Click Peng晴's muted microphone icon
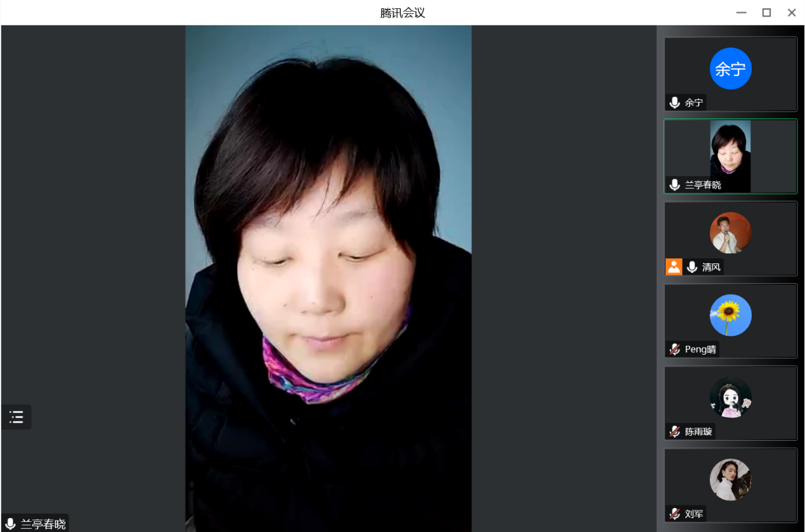805x532 pixels. (674, 350)
